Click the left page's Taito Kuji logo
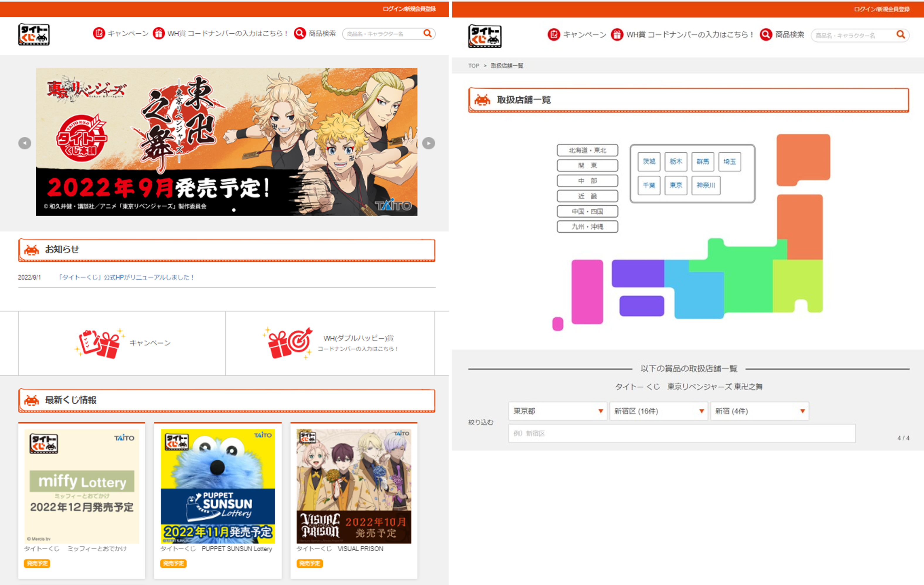924x585 pixels. (x=34, y=34)
